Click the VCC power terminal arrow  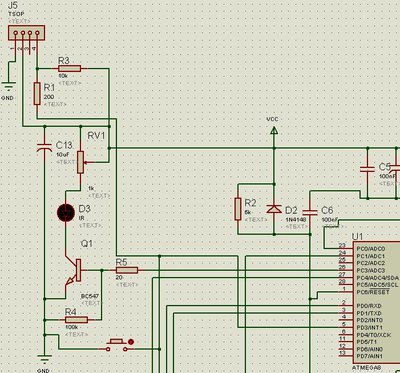coord(274,130)
